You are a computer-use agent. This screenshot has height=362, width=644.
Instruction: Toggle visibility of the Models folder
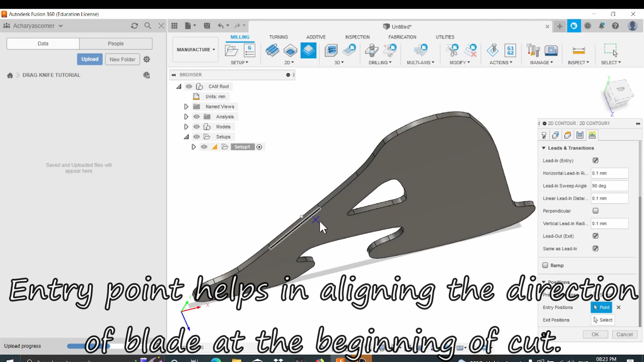pyautogui.click(x=197, y=126)
